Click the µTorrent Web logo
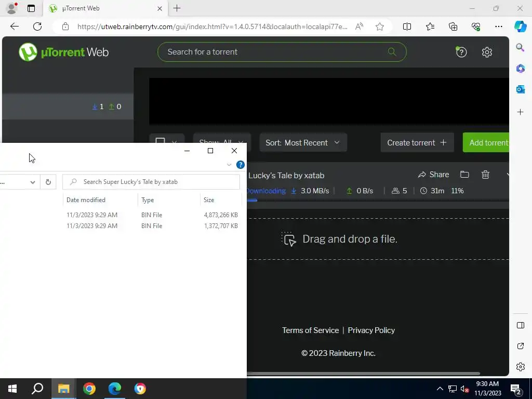This screenshot has width=532, height=399. 64,52
